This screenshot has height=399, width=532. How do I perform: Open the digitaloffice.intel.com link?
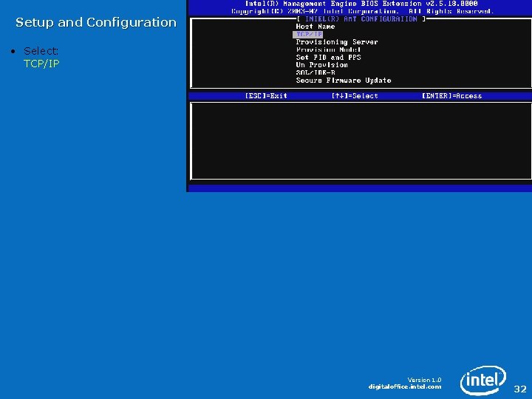click(405, 386)
